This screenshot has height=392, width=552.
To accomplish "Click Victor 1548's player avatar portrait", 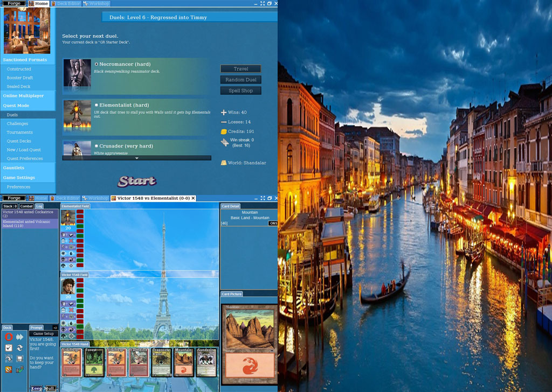I will pos(67,286).
